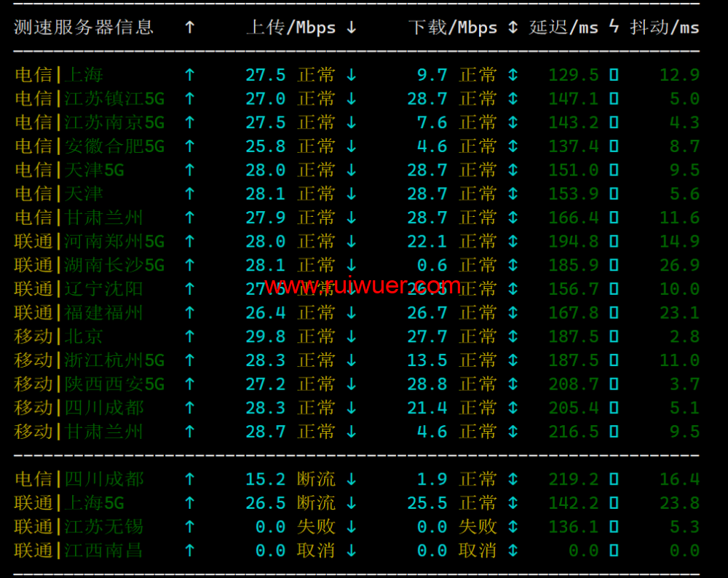
Task: Click the up arrow in 联通|江西南昌 row
Action: click(190, 550)
